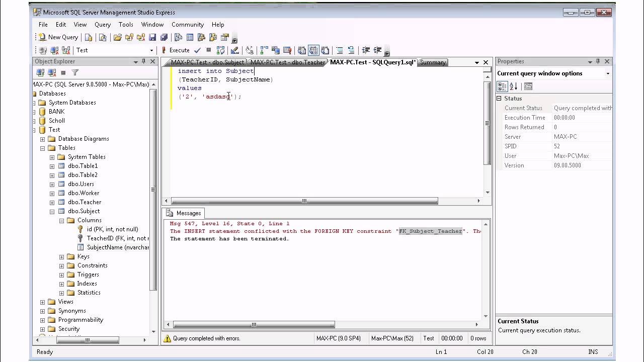The image size is (644, 362).
Task: Click the Open File folder icon
Action: coord(117,37)
